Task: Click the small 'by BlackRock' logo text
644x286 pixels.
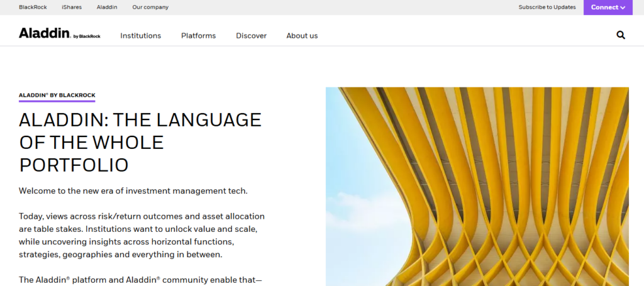Action: click(x=87, y=36)
